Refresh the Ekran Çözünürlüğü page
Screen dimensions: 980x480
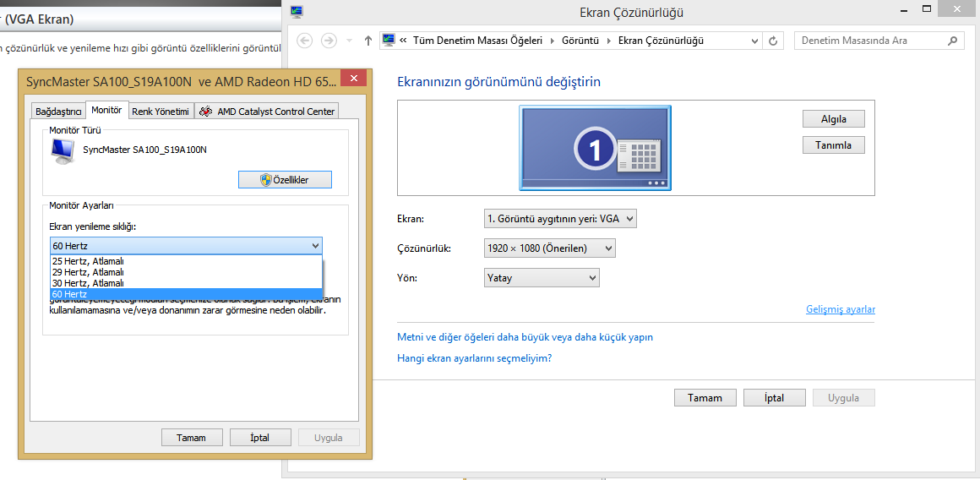773,41
